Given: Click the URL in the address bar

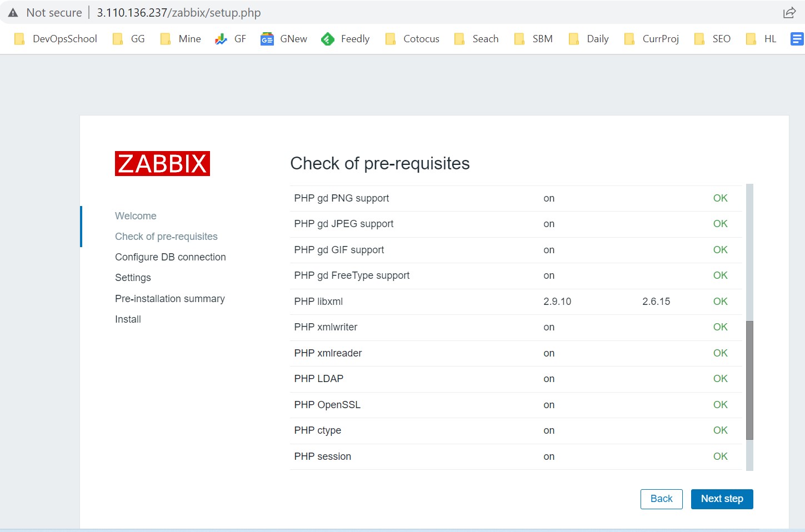Looking at the screenshot, I should [179, 13].
